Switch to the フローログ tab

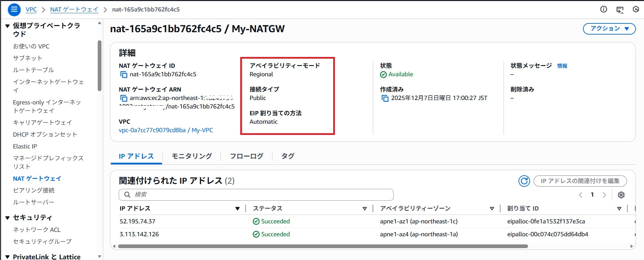[x=247, y=156]
